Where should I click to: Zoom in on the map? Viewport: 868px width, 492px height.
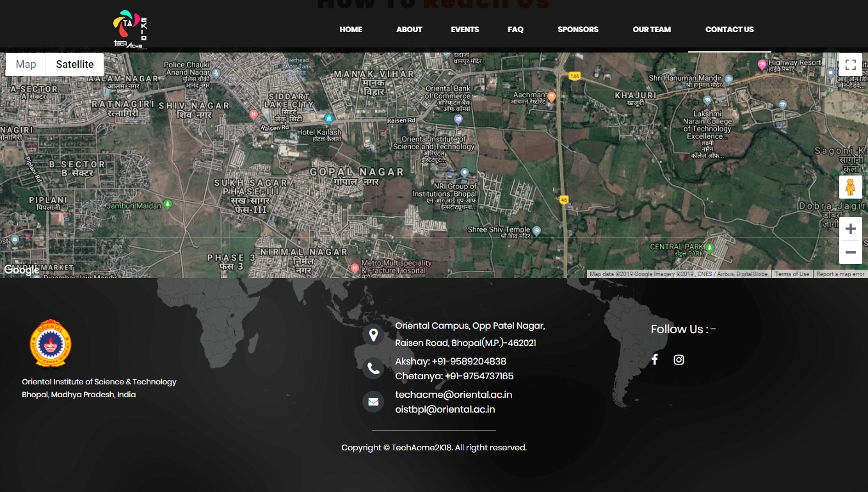[x=850, y=229]
